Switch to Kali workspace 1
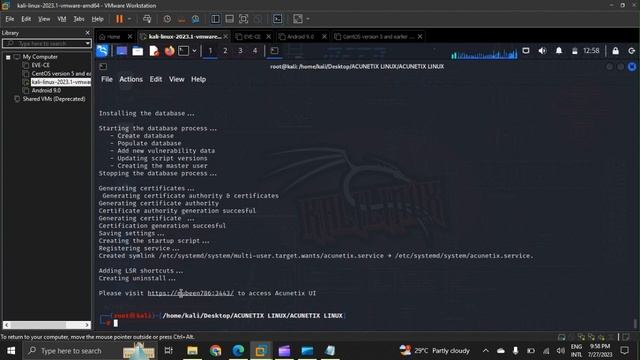Image resolution: width=640 pixels, height=360 pixels. point(210,51)
